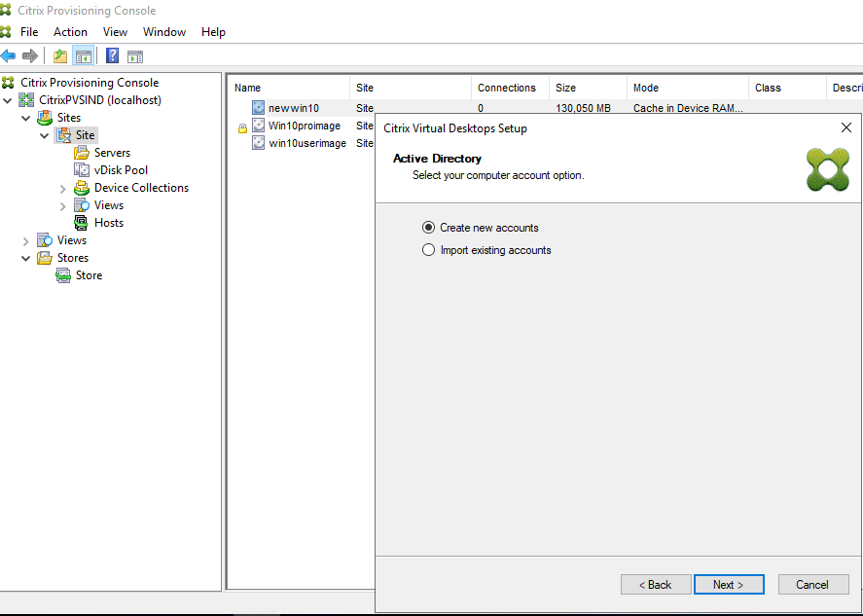Image resolution: width=863 pixels, height=616 pixels.
Task: Click the newwin10 name text
Action: click(x=294, y=108)
